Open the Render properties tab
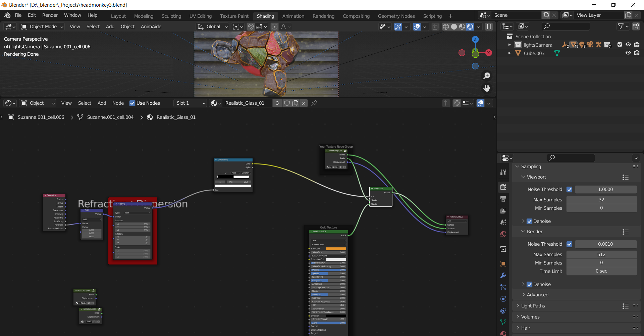This screenshot has width=644, height=336. (x=503, y=187)
